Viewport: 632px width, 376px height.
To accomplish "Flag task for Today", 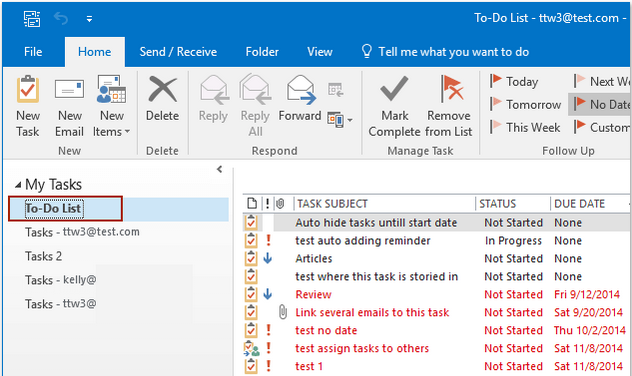I will [x=514, y=81].
